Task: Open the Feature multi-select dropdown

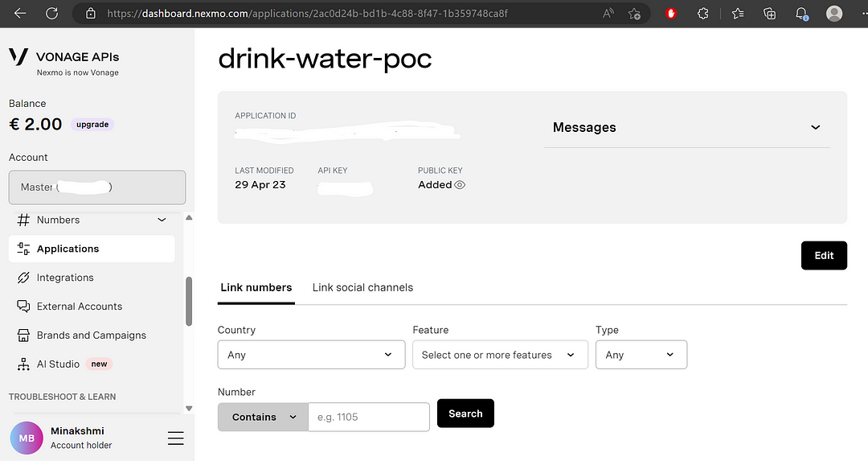Action: click(500, 355)
